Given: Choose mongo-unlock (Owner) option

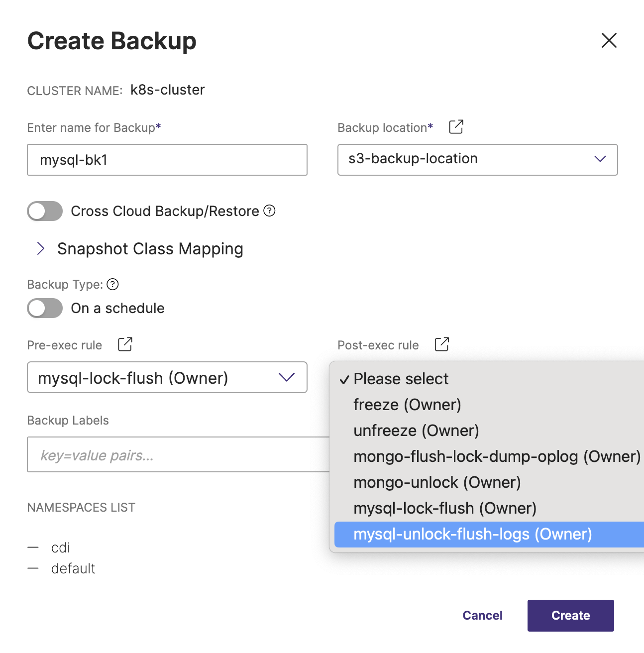Looking at the screenshot, I should [x=437, y=482].
